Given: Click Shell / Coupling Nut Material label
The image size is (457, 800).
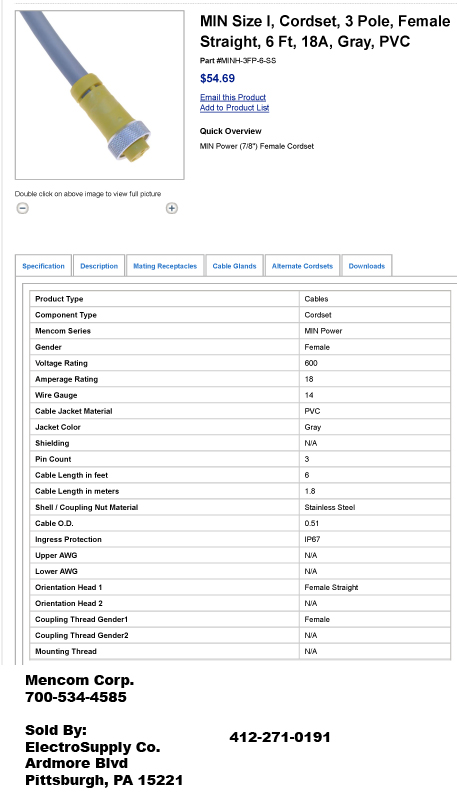Looking at the screenshot, I should pyautogui.click(x=87, y=507).
